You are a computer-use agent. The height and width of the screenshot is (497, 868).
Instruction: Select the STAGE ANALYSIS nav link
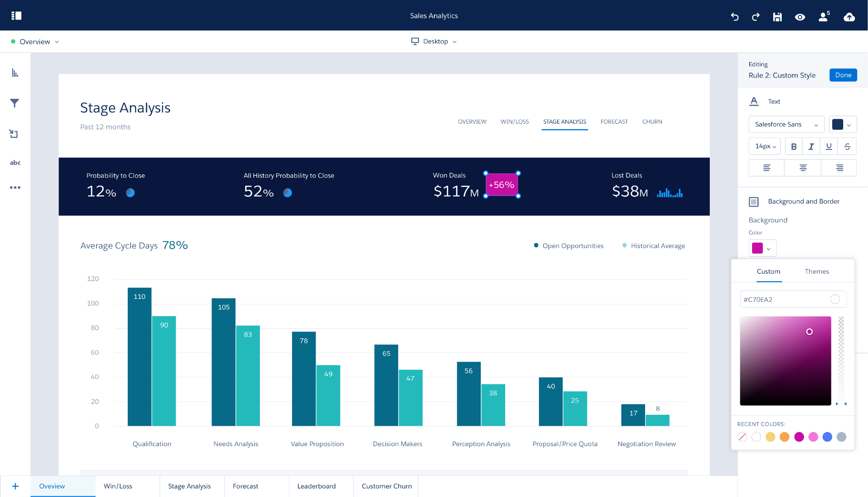click(x=565, y=122)
